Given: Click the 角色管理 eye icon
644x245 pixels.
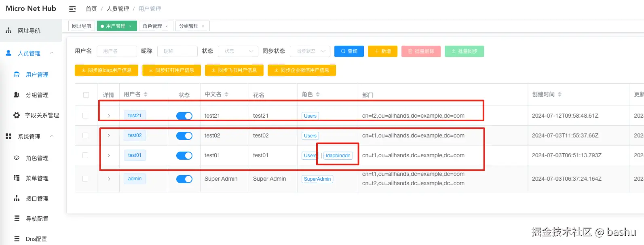Looking at the screenshot, I should coord(17,158).
